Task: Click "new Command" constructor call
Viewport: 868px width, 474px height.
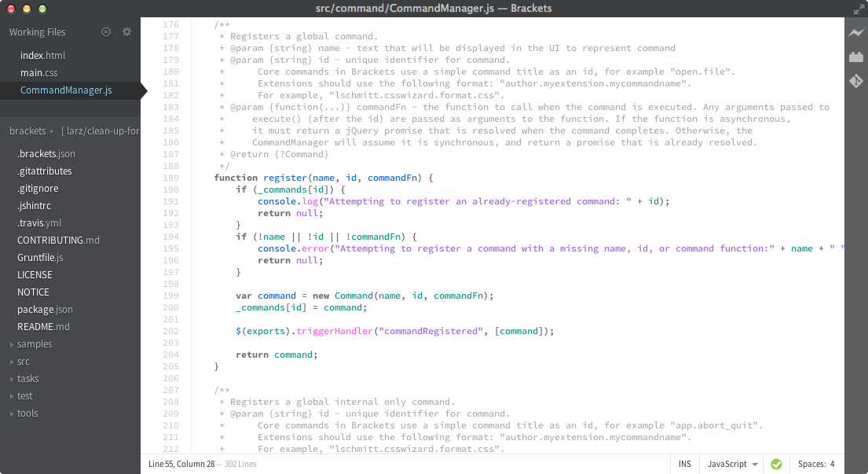Action: [342, 296]
